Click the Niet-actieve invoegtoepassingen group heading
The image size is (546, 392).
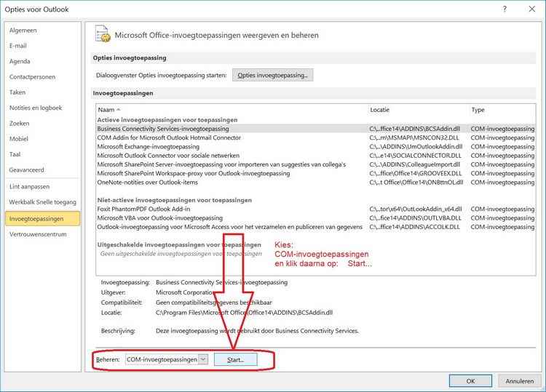(x=175, y=200)
